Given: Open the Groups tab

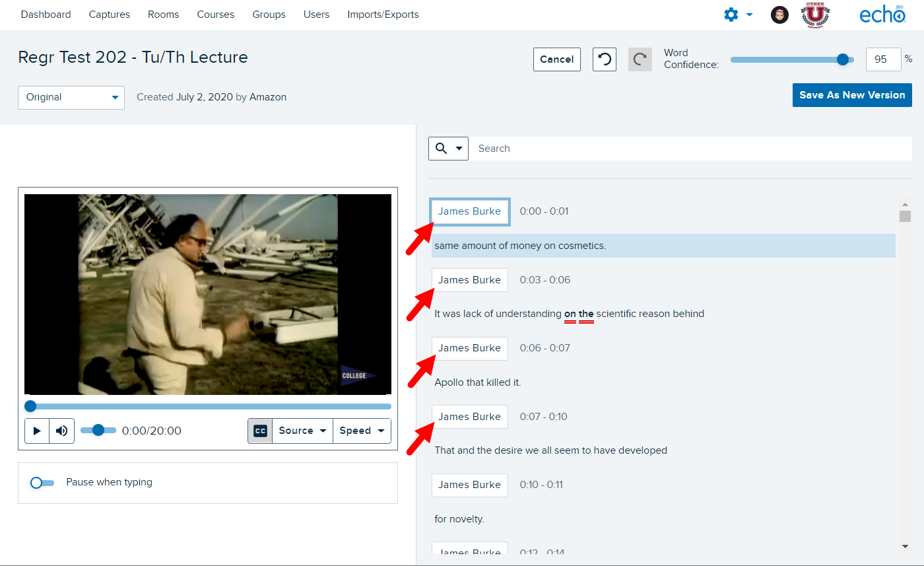Looking at the screenshot, I should pos(269,15).
